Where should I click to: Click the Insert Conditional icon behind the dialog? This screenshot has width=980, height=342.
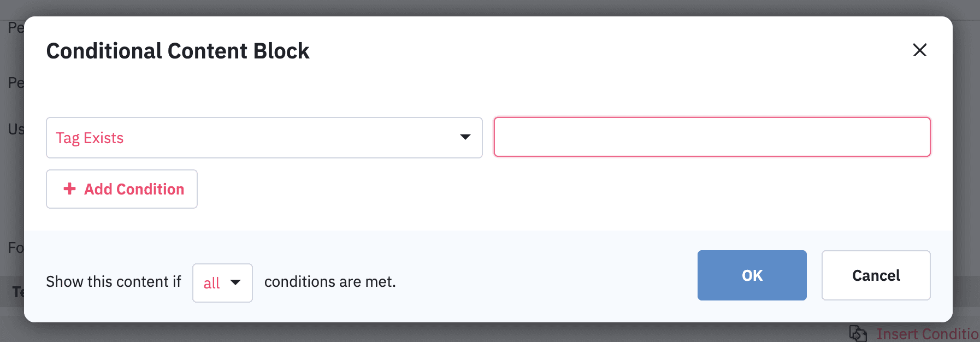tap(858, 333)
